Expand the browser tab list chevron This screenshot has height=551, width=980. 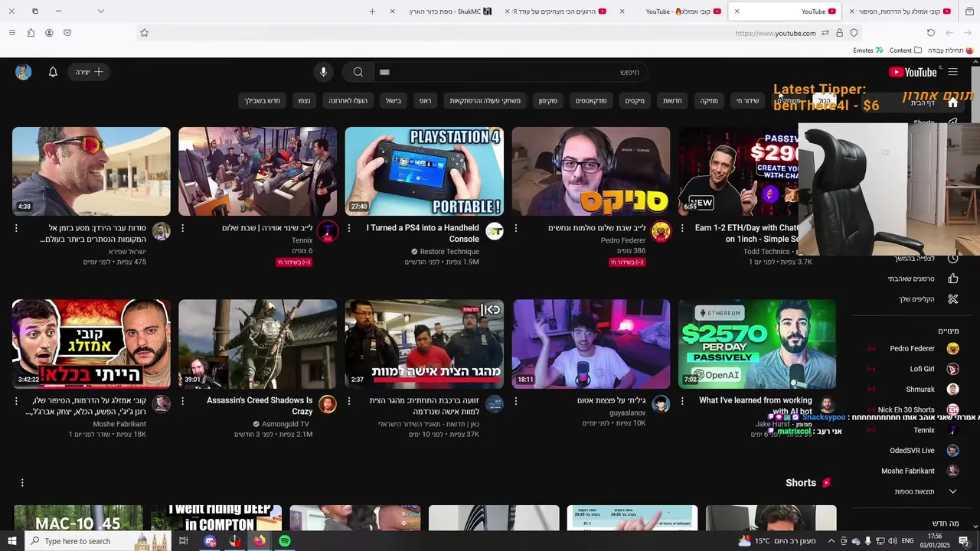coord(100,11)
